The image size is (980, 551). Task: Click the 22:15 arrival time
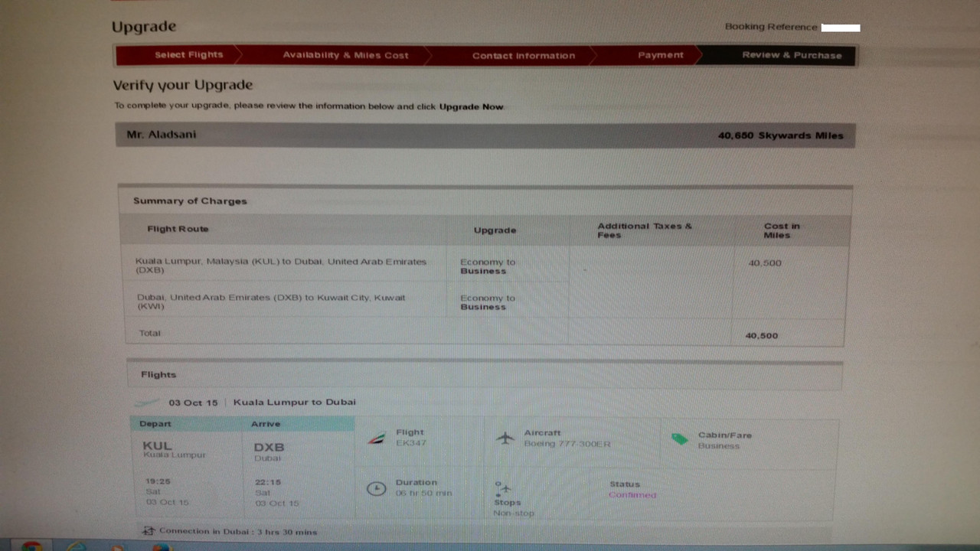[268, 482]
